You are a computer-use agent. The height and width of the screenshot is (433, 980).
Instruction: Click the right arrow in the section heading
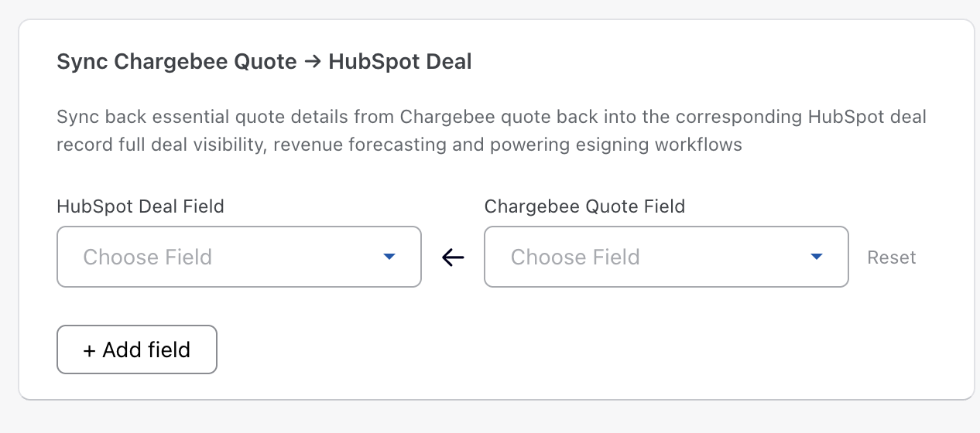pyautogui.click(x=313, y=62)
